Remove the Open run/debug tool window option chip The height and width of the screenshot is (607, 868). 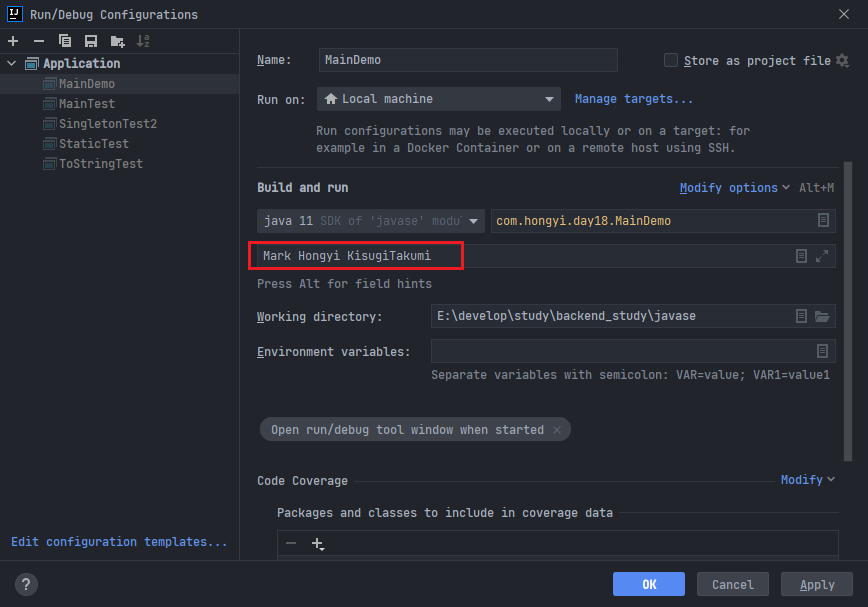[557, 430]
